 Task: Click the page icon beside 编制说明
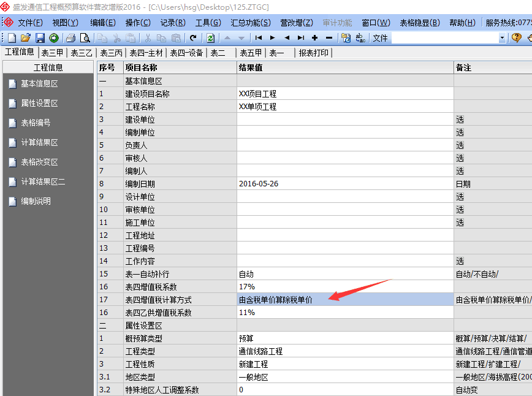tap(12, 202)
